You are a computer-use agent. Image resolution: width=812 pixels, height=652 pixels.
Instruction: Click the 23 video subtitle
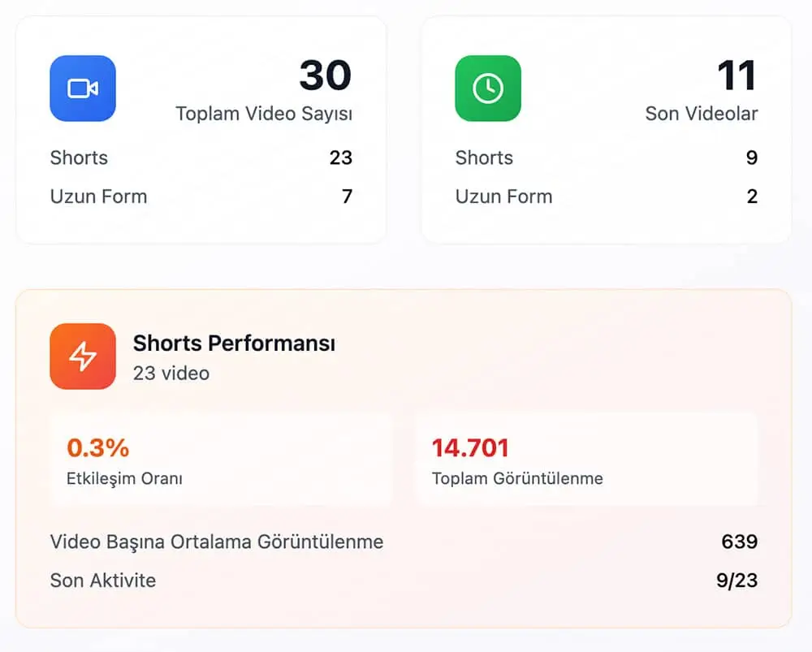click(x=171, y=373)
